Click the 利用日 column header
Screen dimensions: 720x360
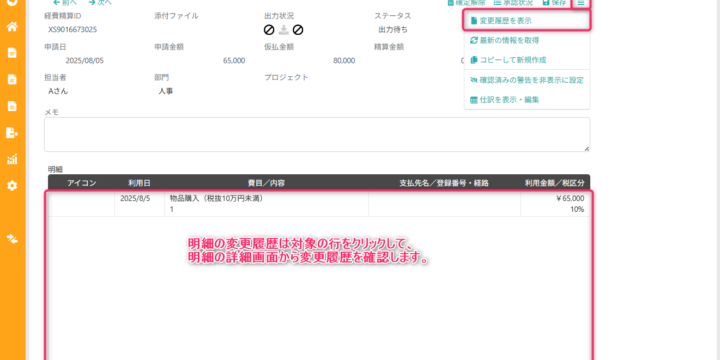(x=139, y=183)
